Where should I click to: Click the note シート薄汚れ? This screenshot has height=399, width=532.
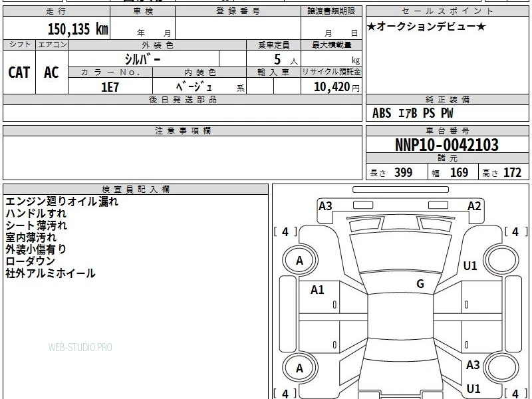(x=37, y=225)
